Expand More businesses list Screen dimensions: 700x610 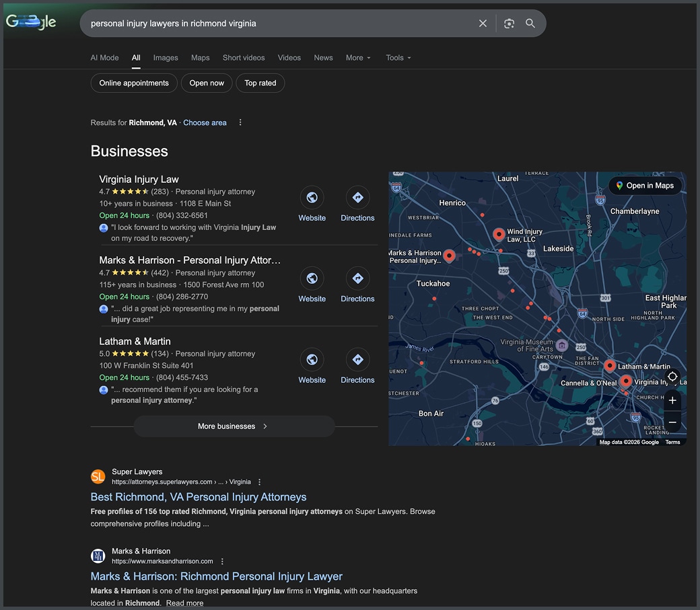(234, 426)
